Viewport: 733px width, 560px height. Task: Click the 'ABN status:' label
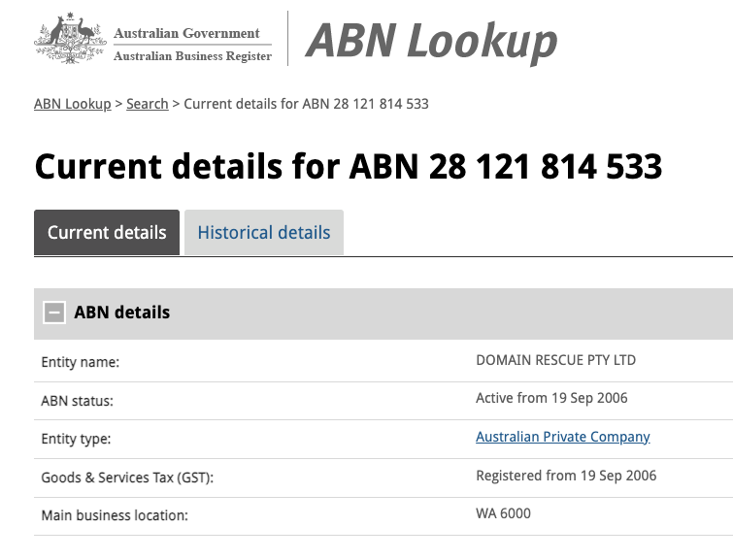tap(77, 401)
